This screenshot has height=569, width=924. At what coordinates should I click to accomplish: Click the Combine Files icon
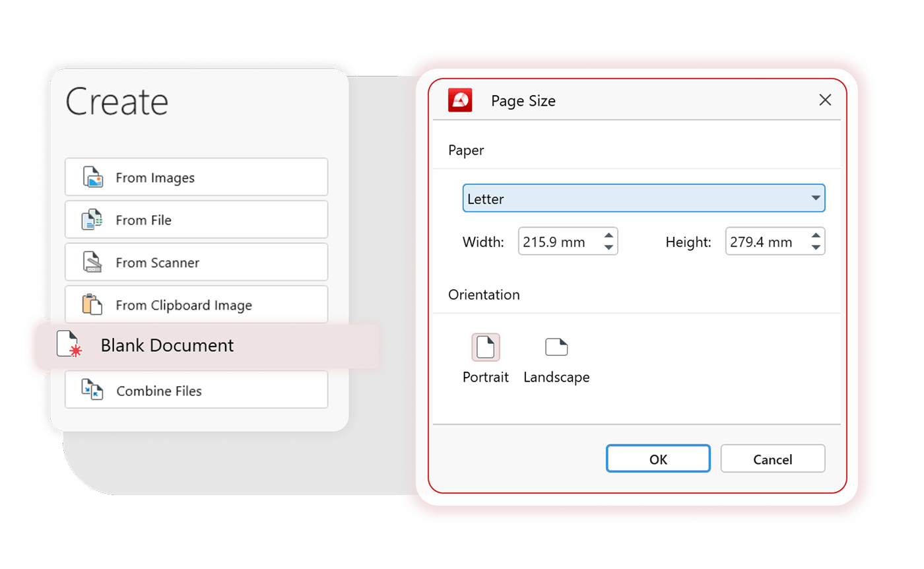pos(92,390)
